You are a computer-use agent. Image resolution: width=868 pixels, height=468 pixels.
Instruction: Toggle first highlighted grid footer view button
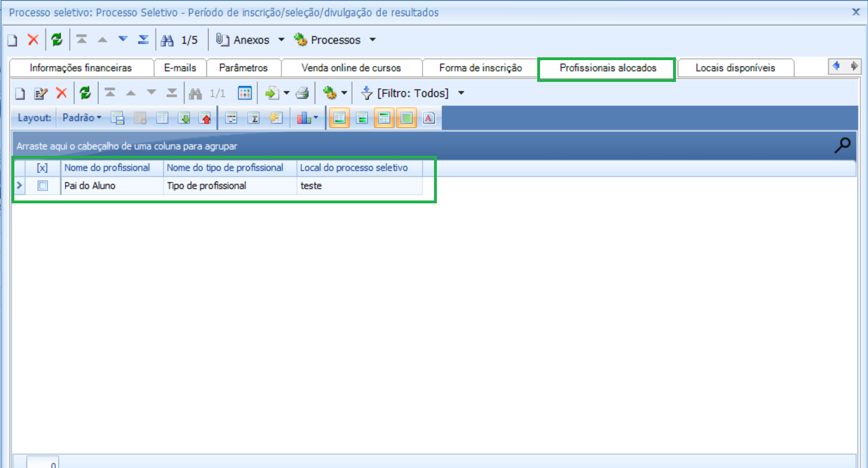(x=339, y=118)
